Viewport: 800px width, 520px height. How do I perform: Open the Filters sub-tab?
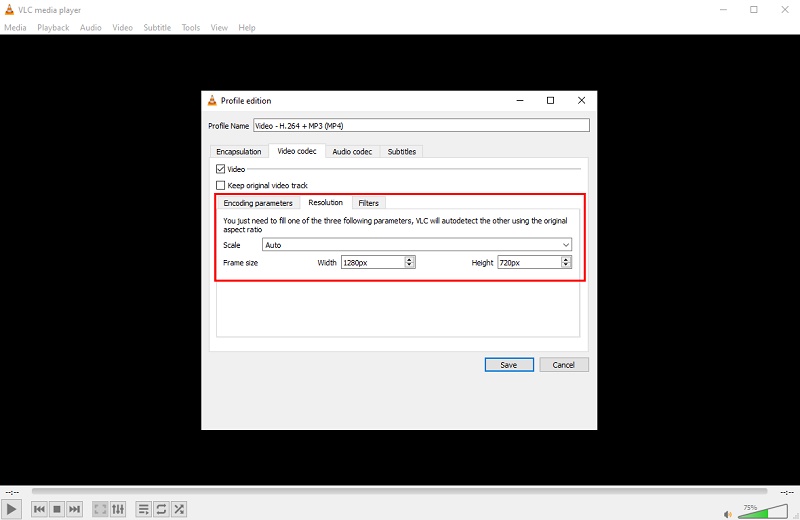coord(368,203)
